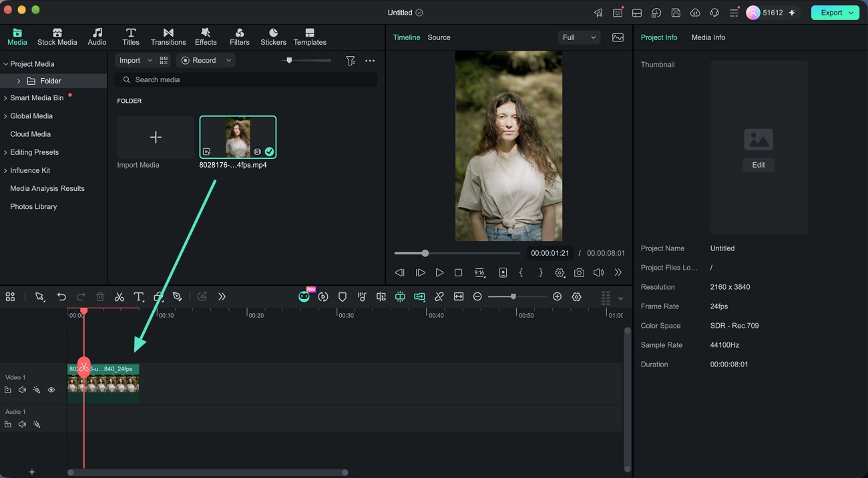Switch preview to Source tab
This screenshot has width=868, height=478.
point(439,37)
